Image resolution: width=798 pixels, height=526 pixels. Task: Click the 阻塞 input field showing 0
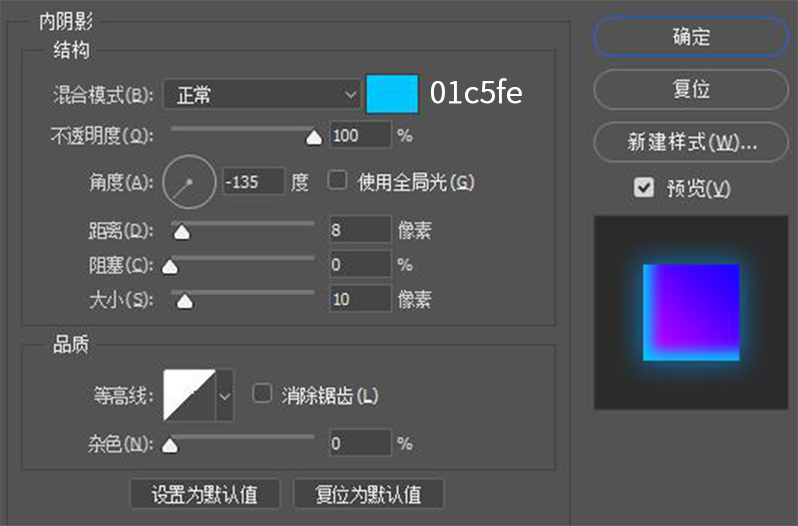click(x=360, y=264)
